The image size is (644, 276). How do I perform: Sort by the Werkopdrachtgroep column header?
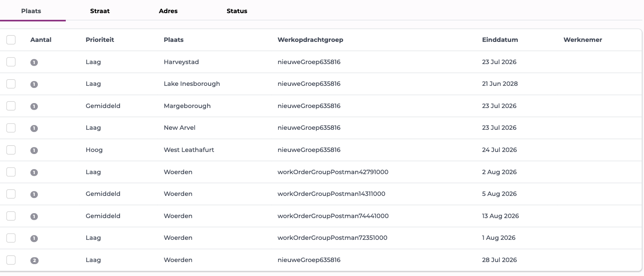click(310, 40)
